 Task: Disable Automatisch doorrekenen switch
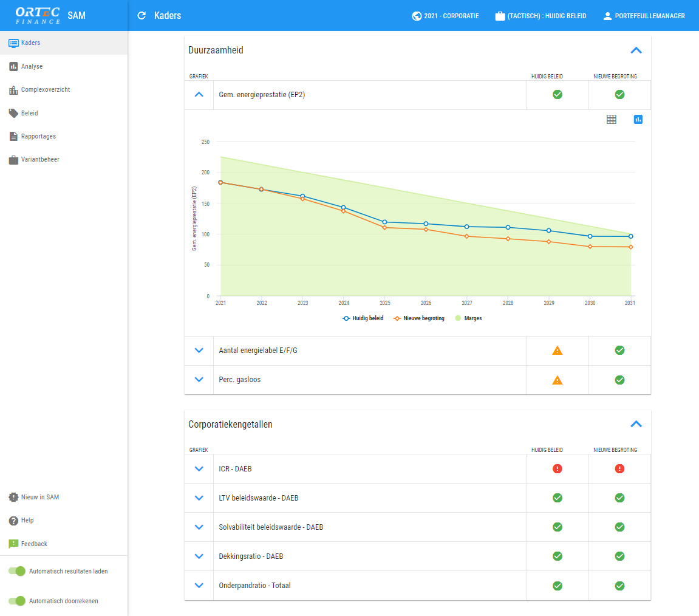click(x=17, y=601)
